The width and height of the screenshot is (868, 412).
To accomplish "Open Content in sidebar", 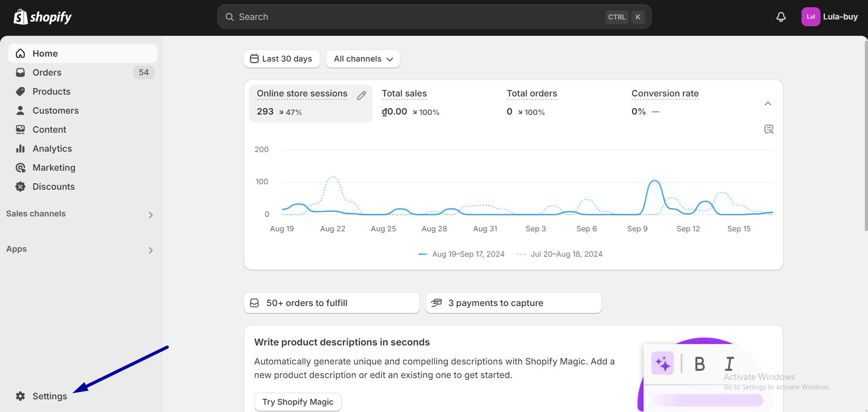I will 83,129.
